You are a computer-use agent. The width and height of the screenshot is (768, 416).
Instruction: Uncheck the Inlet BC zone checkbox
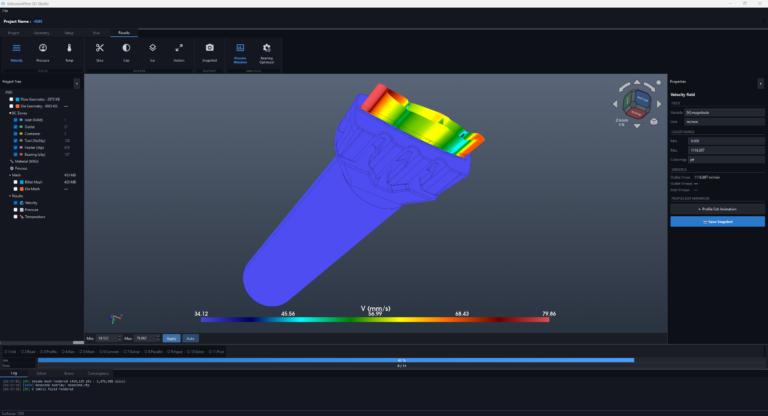15,120
